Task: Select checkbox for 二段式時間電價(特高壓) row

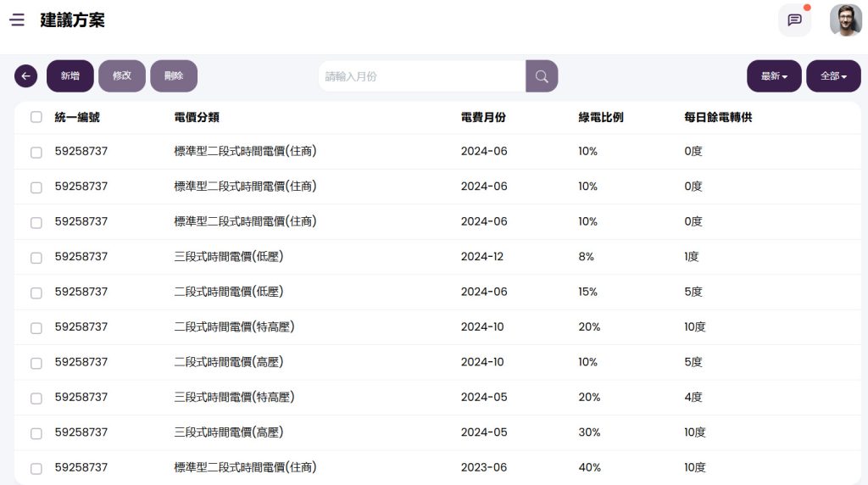Action: click(36, 328)
